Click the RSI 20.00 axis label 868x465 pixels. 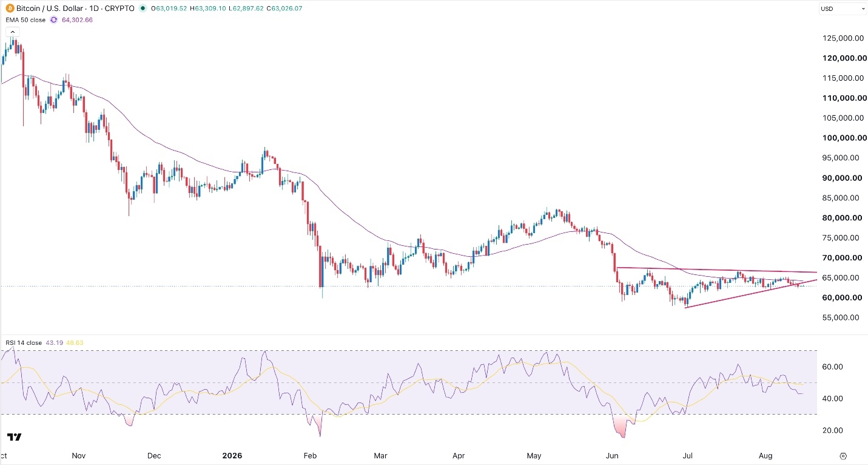[833, 430]
